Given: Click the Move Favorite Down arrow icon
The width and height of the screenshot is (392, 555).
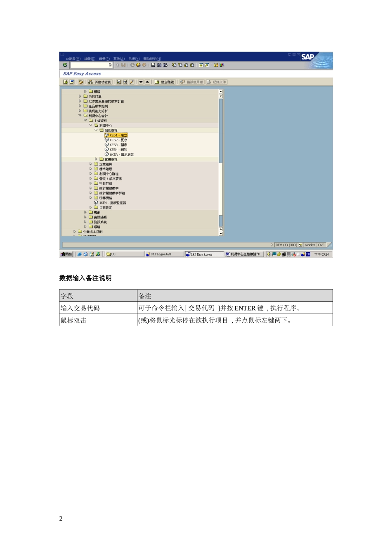Looking at the screenshot, I should [141, 82].
